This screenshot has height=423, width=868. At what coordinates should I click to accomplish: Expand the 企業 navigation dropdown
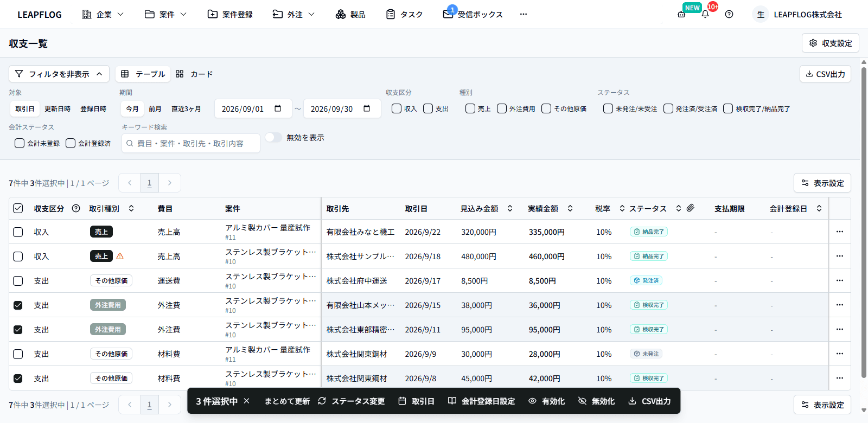(x=103, y=14)
